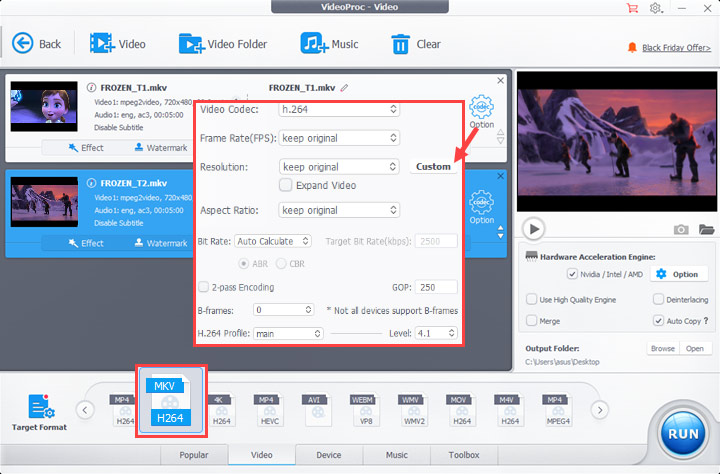Select the FROZEN_T1.mkv thumbnail
This screenshot has height=474, width=720.
point(44,106)
